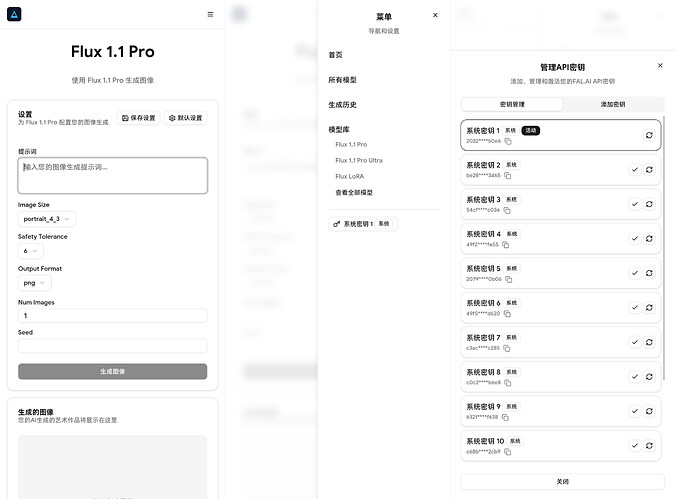Open the Safety Tolerance dropdown

31,251
